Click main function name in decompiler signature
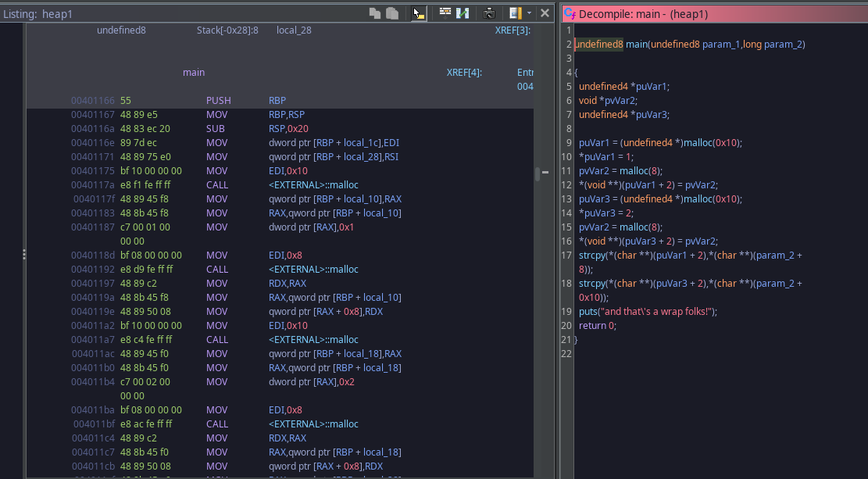This screenshot has height=479, width=868. (x=637, y=45)
